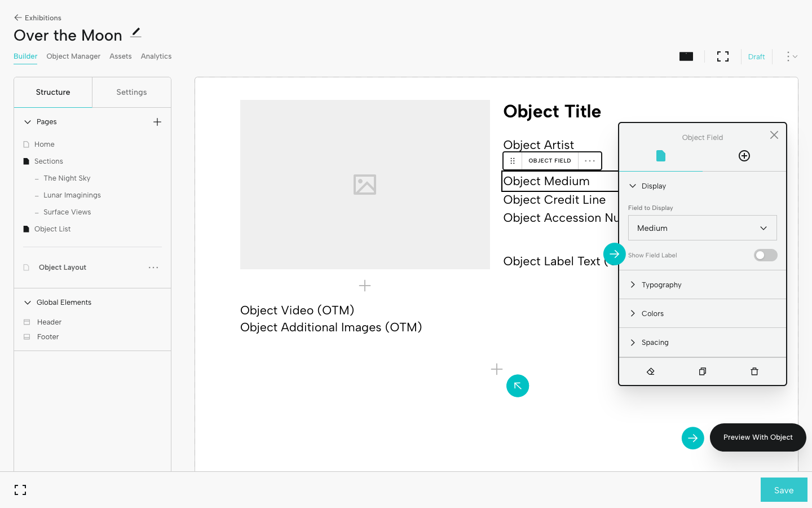Open Object Field options with the ellipsis icon

point(590,160)
